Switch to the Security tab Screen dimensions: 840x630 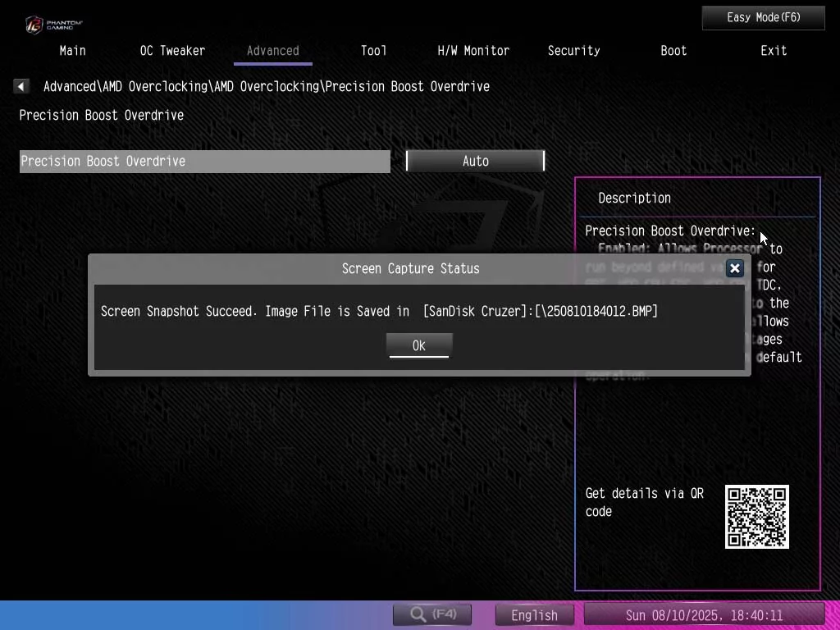(x=573, y=51)
